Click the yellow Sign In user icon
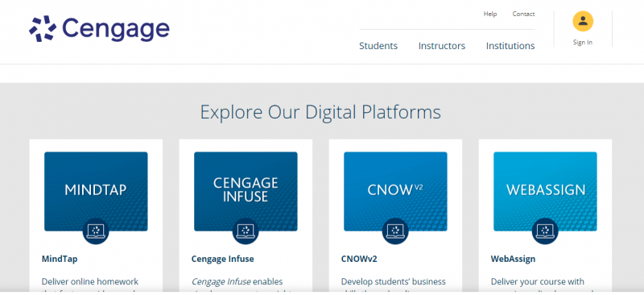644x295 pixels. click(583, 22)
